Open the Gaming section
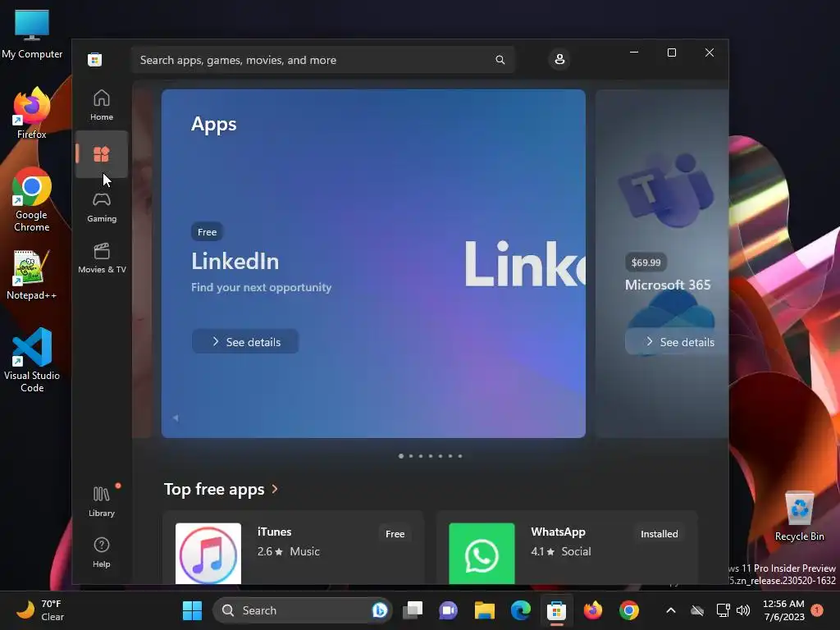This screenshot has width=840, height=630. click(101, 208)
